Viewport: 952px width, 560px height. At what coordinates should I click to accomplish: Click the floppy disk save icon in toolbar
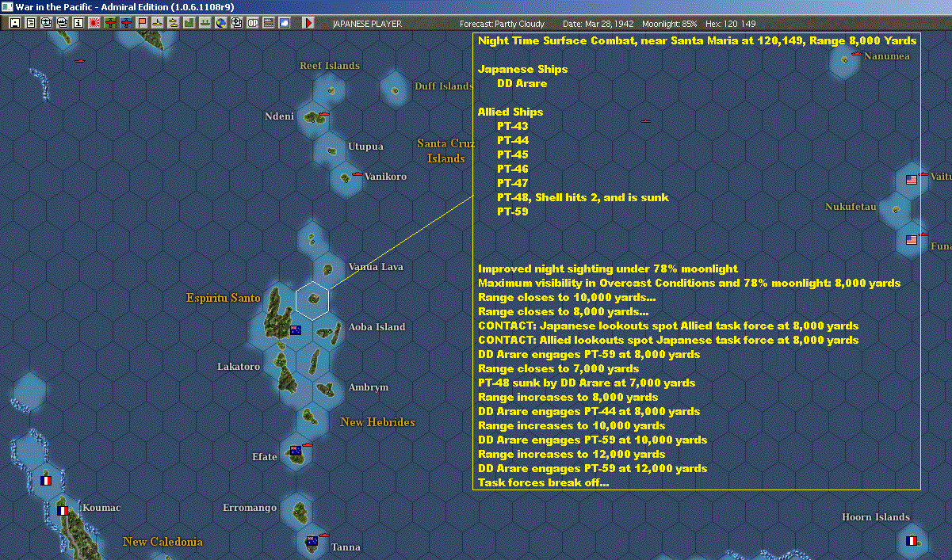(x=15, y=24)
